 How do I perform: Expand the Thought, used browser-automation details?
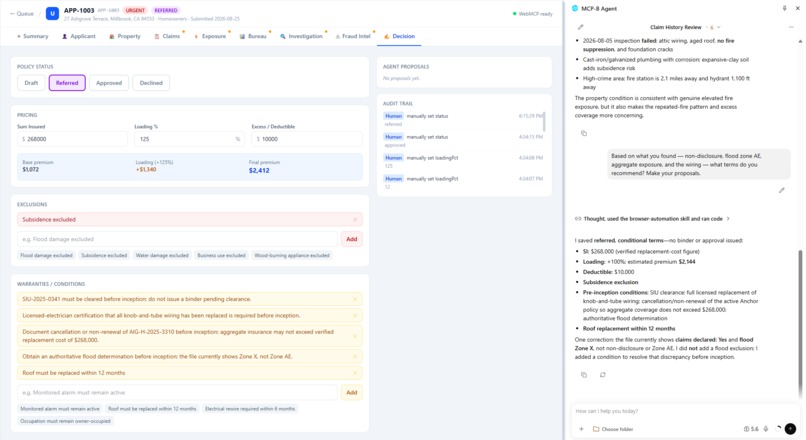(652, 219)
